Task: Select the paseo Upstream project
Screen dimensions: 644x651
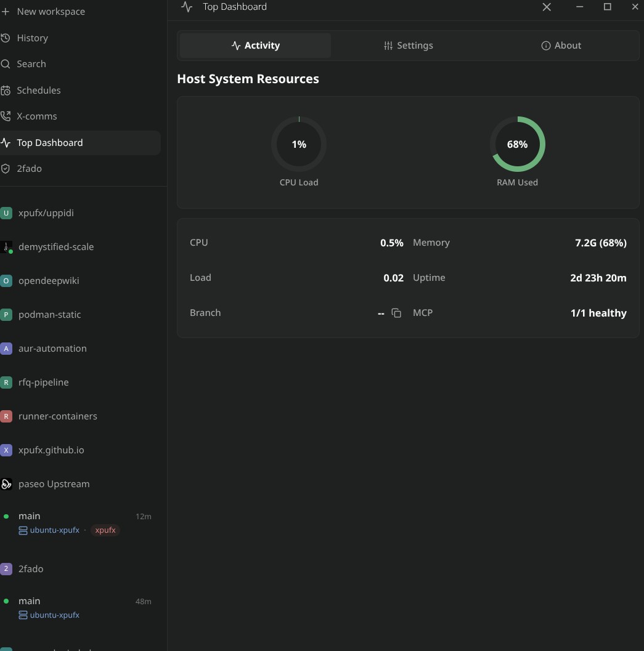Action: 54,484
